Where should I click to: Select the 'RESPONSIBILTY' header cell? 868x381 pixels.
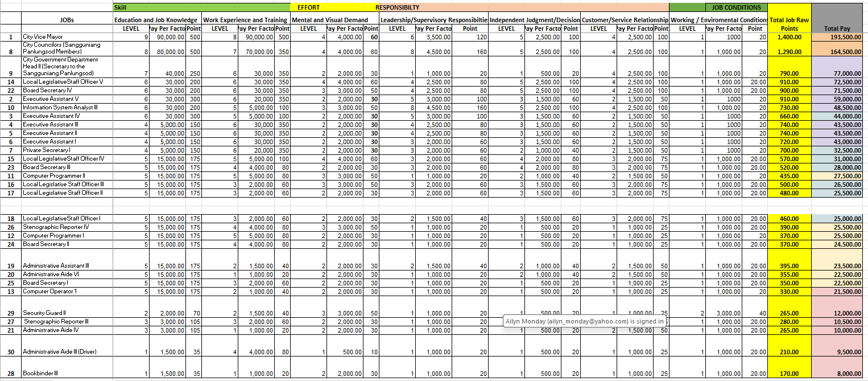[x=522, y=7]
